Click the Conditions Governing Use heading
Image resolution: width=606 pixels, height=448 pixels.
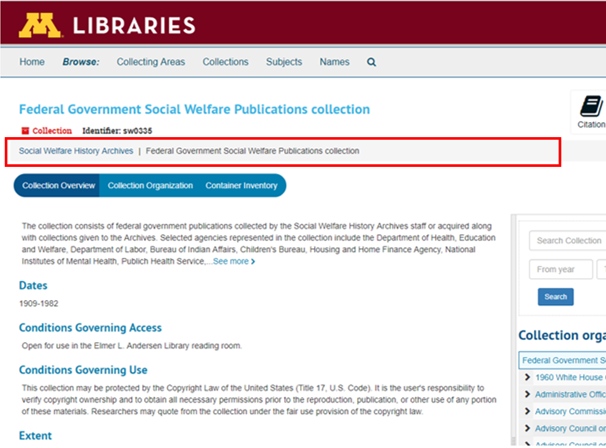pyautogui.click(x=83, y=370)
